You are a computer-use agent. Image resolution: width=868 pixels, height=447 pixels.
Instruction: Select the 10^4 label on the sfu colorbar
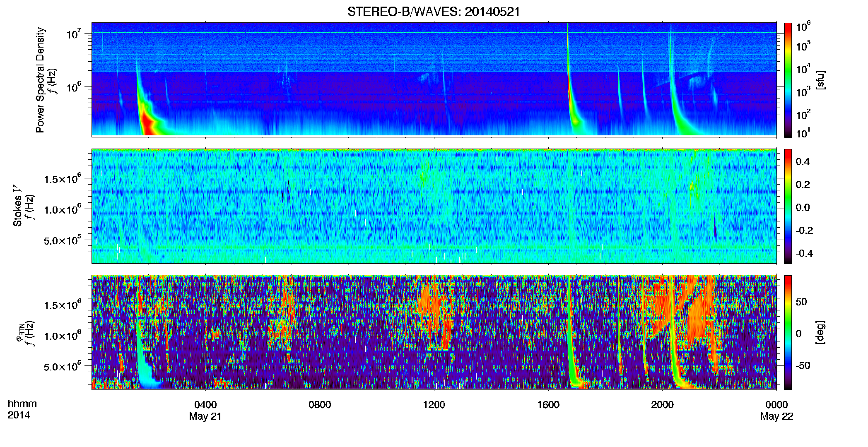[x=803, y=69]
